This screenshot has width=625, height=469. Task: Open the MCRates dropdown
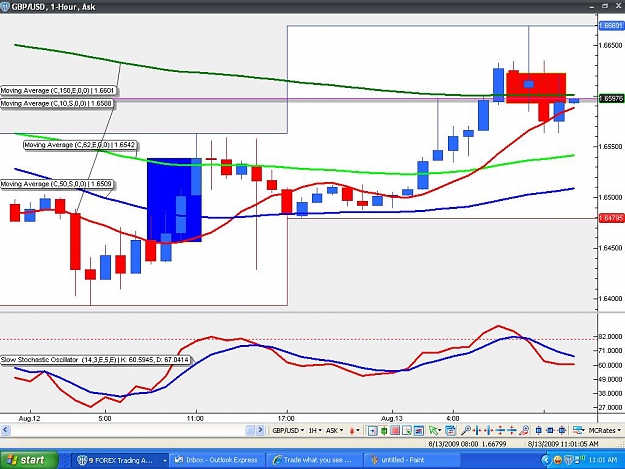coord(605,430)
